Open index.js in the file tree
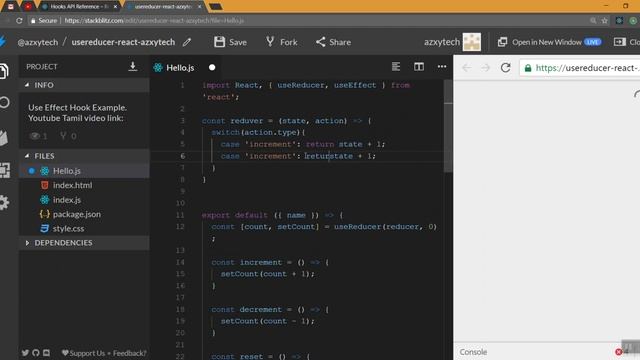Screen dimensions: 640x360 click(84, 200)
